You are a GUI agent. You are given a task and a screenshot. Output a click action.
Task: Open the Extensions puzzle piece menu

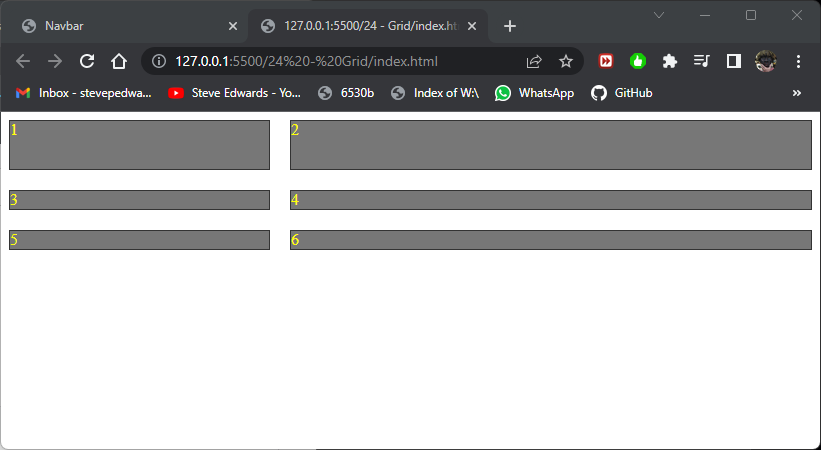(x=670, y=61)
